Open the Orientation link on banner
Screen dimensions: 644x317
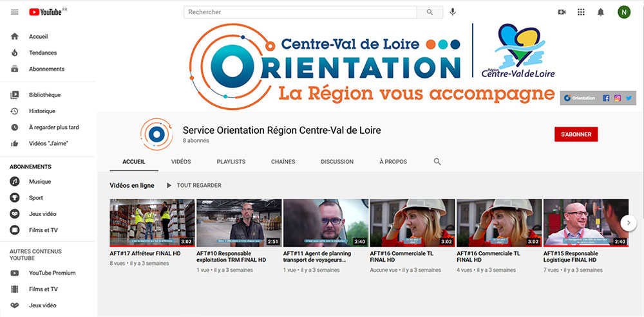580,98
